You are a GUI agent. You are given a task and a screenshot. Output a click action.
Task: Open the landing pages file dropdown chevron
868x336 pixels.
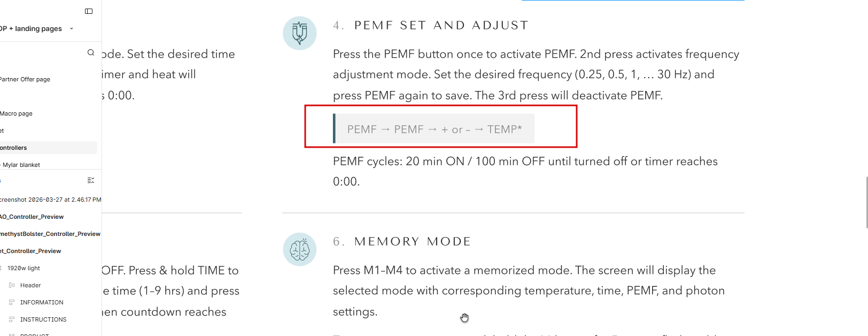pyautogui.click(x=72, y=28)
